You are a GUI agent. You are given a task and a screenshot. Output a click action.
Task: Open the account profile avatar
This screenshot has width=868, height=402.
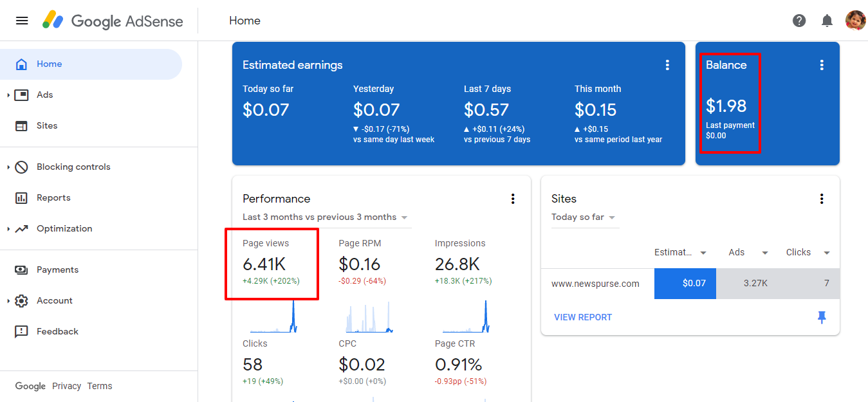[x=856, y=21]
